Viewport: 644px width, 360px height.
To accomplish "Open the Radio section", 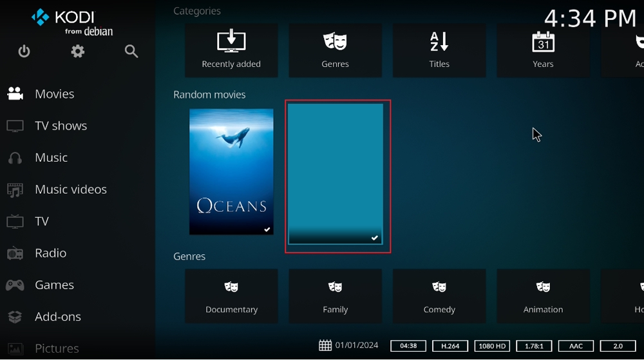I will tap(50, 253).
